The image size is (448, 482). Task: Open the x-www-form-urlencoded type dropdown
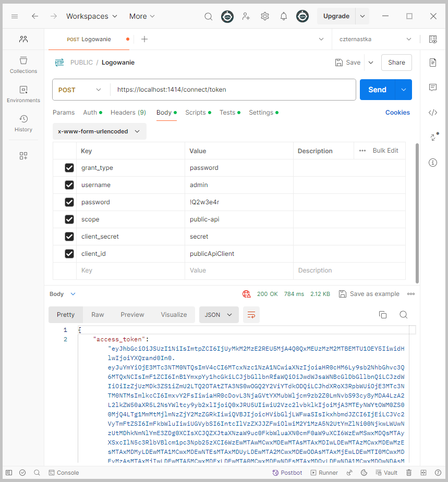99,131
